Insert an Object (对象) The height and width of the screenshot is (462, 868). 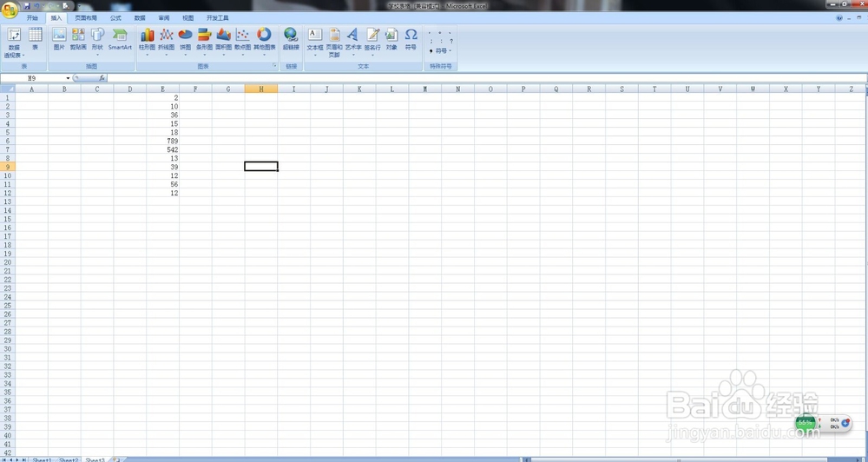[392, 39]
